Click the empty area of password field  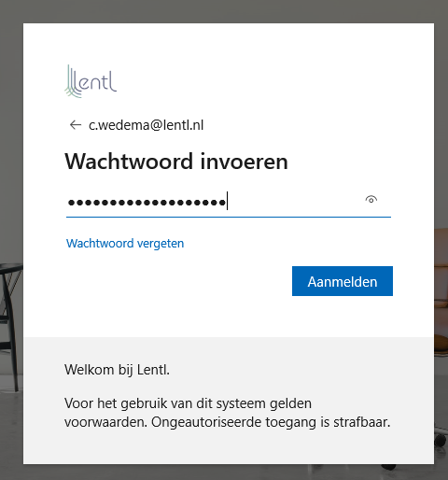[294, 202]
